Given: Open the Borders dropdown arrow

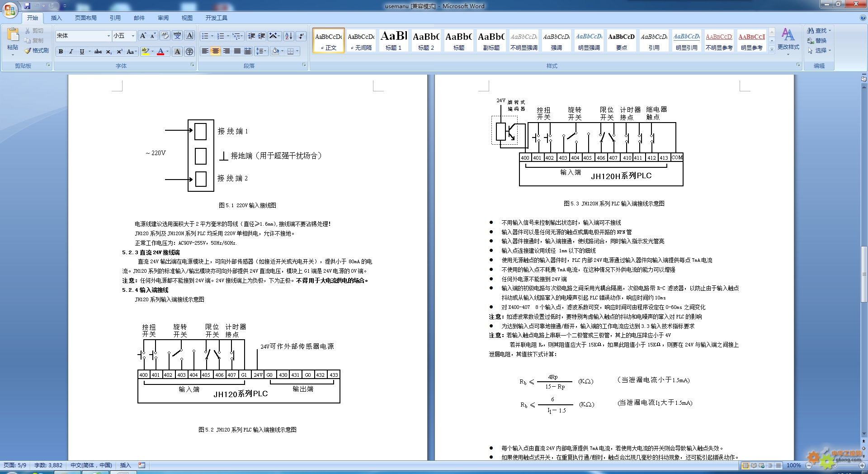Looking at the screenshot, I should (297, 51).
